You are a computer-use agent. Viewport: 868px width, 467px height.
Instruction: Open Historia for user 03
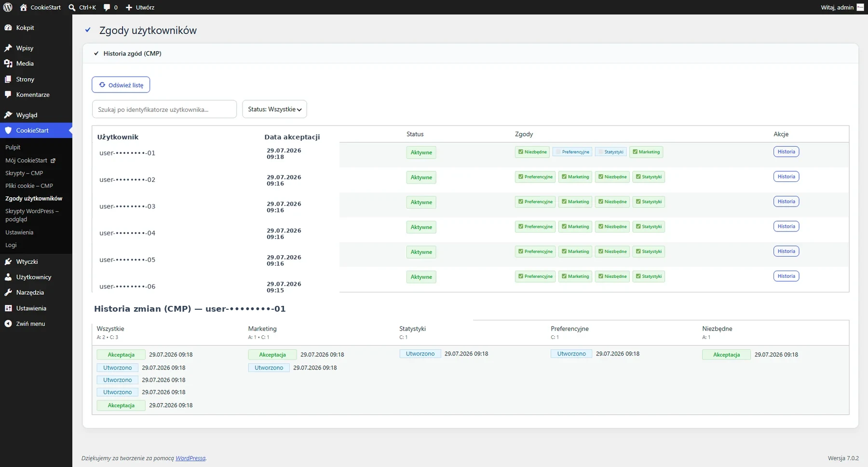pyautogui.click(x=786, y=202)
